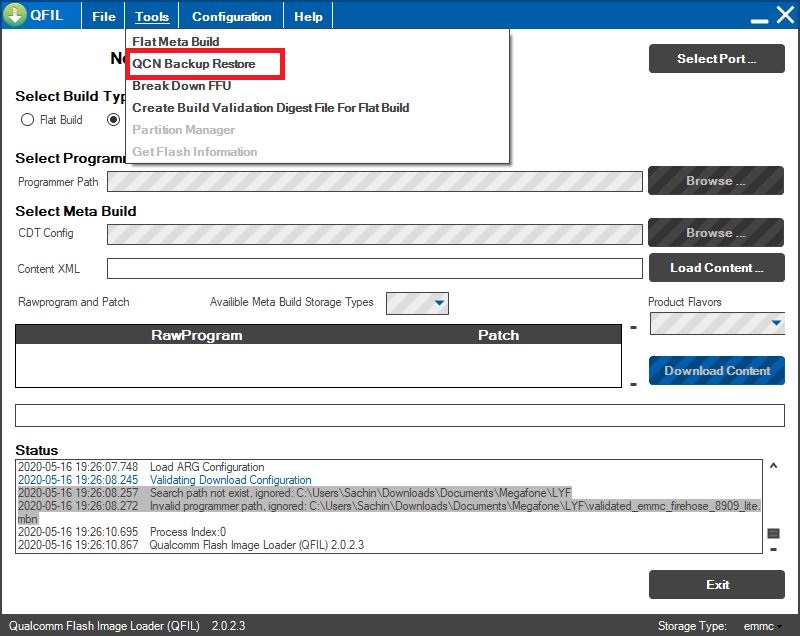This screenshot has height=636, width=800.
Task: Select the radio button beside Flat Build
Action: tap(113, 119)
